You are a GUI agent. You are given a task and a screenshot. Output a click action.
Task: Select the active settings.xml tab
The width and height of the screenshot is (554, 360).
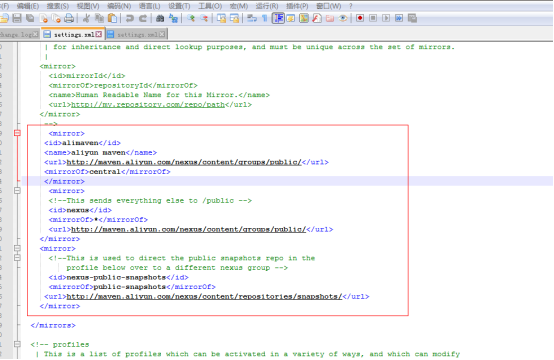coord(73,34)
